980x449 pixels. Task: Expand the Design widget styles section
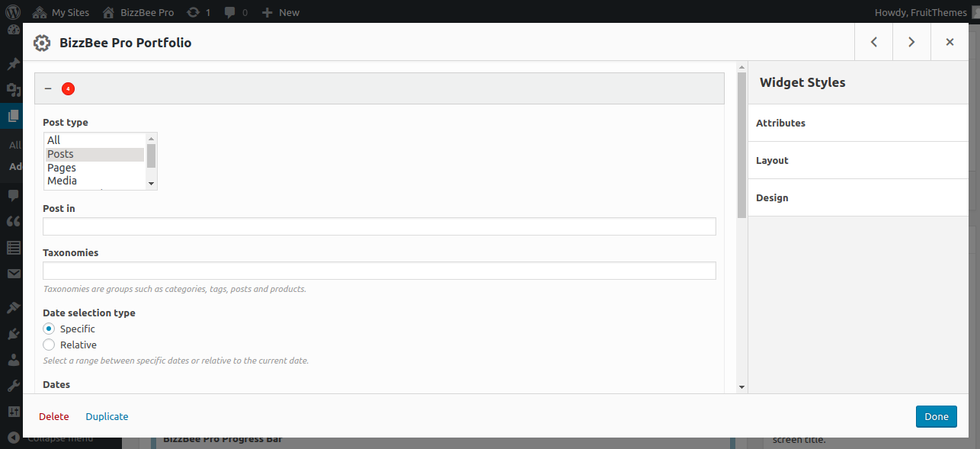click(858, 197)
